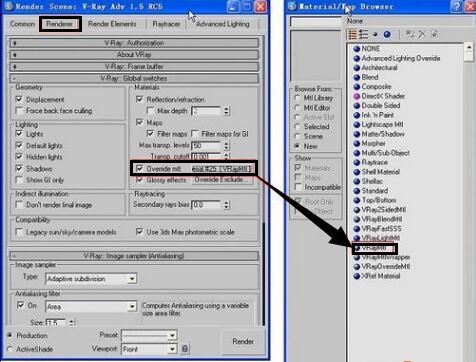Expand V-Ray:: Frame buffer rollout
This screenshot has width=476, height=362.
pos(134,67)
